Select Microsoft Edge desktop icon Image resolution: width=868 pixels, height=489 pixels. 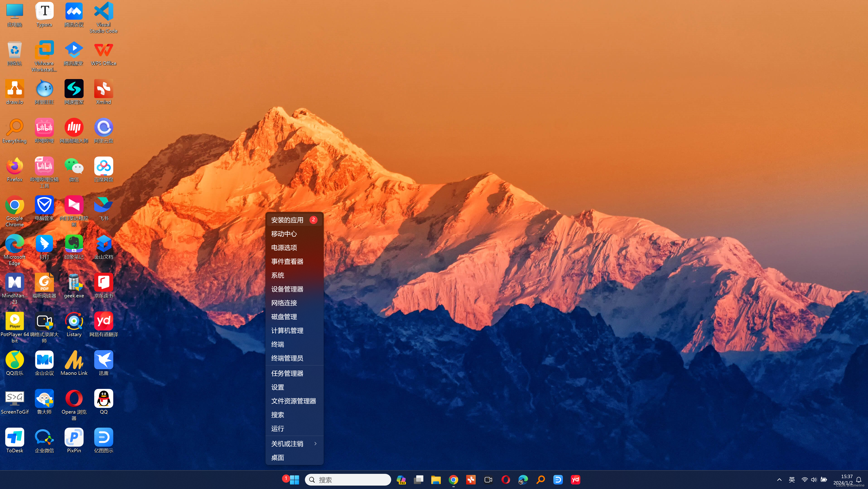point(14,250)
